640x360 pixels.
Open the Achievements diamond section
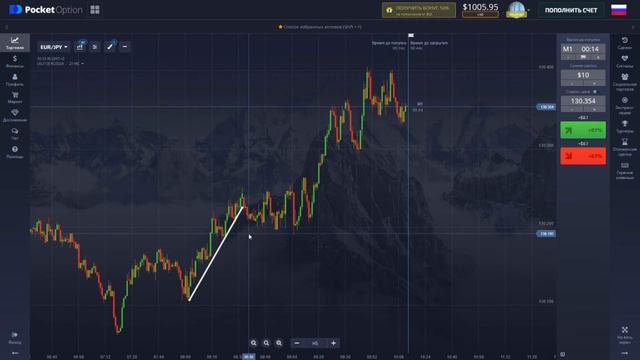click(15, 116)
